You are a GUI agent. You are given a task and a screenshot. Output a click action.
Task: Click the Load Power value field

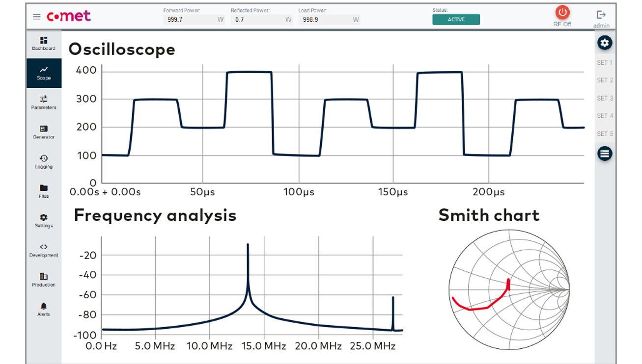click(329, 20)
